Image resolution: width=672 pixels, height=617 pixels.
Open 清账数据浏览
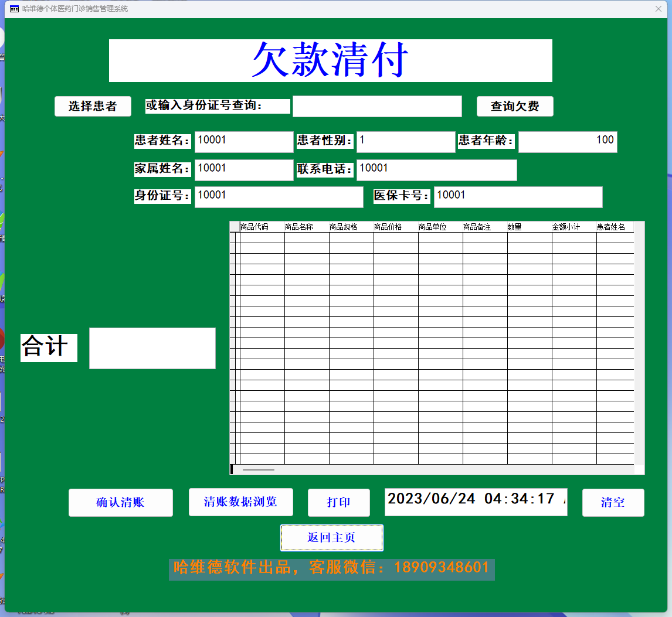click(241, 502)
